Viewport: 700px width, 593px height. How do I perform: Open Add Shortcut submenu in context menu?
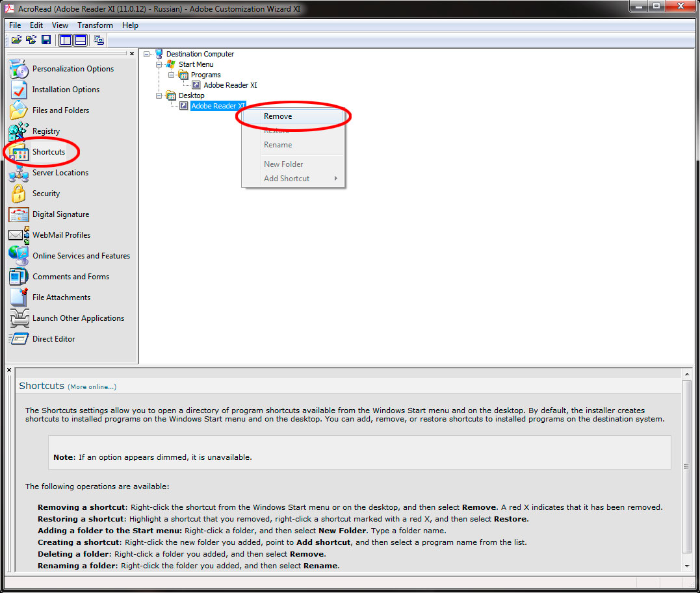(293, 179)
